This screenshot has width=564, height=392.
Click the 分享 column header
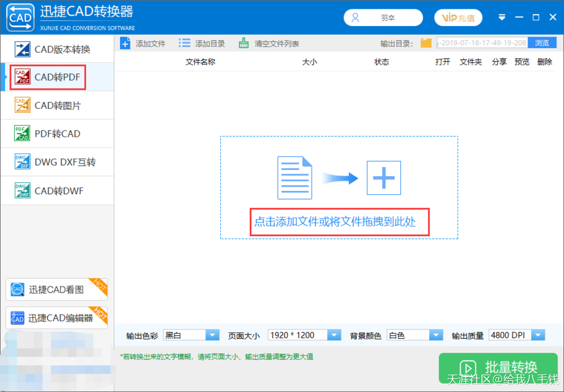click(x=499, y=62)
